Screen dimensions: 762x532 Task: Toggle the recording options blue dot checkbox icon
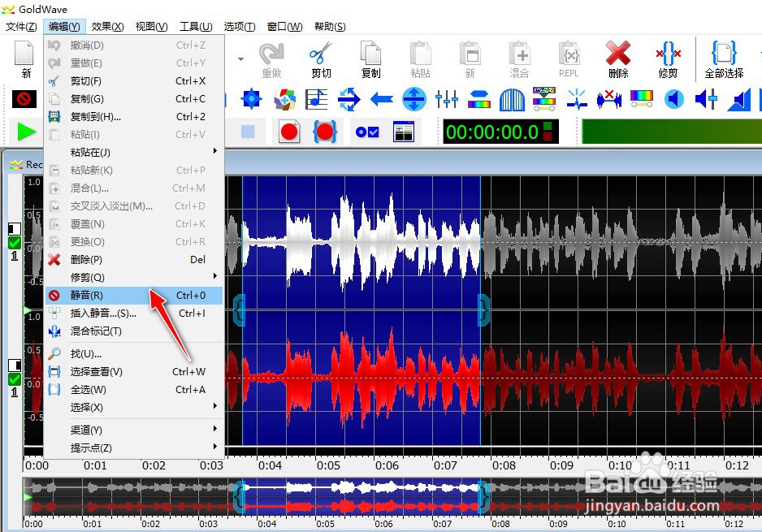pyautogui.click(x=367, y=132)
